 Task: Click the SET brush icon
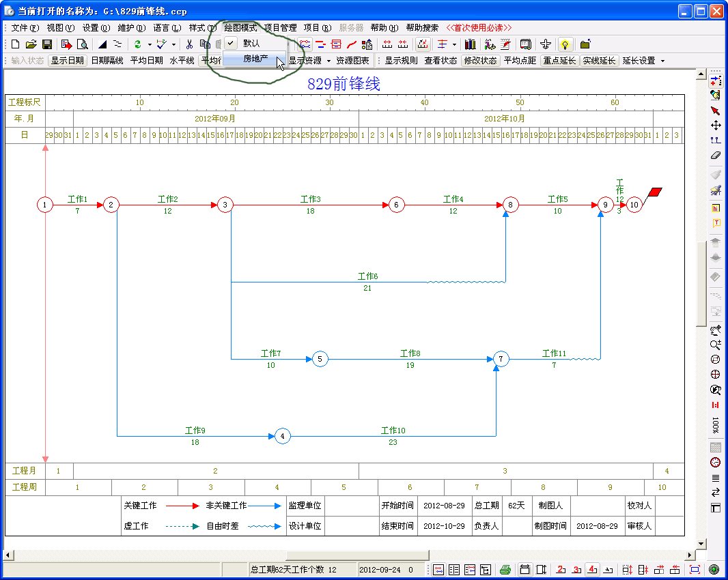pos(716,190)
